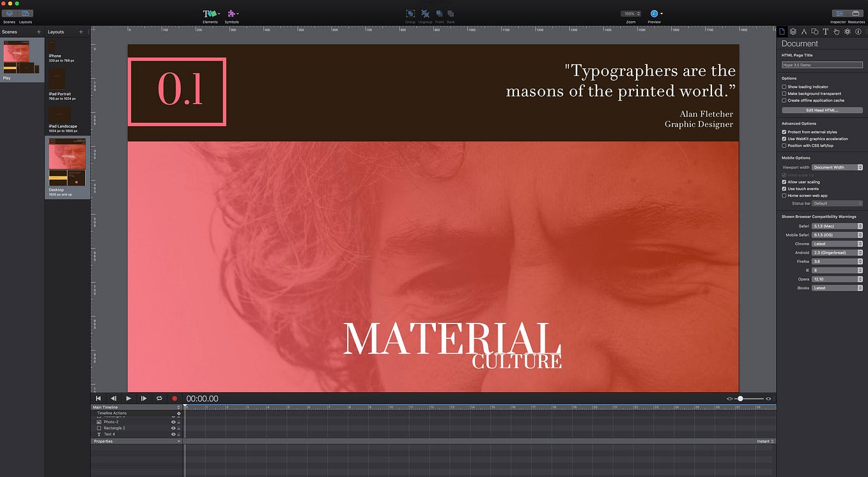Uncheck Use WebKit graphics acceleration
This screenshot has width=868, height=477.
pyautogui.click(x=784, y=139)
